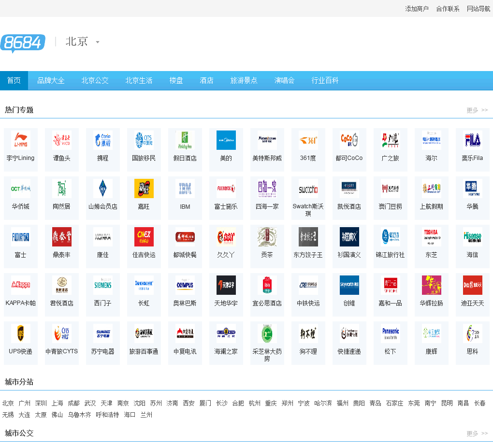The width and height of the screenshot is (493, 448).
Task: Click the 嘉旺 brand logo
Action: click(144, 188)
